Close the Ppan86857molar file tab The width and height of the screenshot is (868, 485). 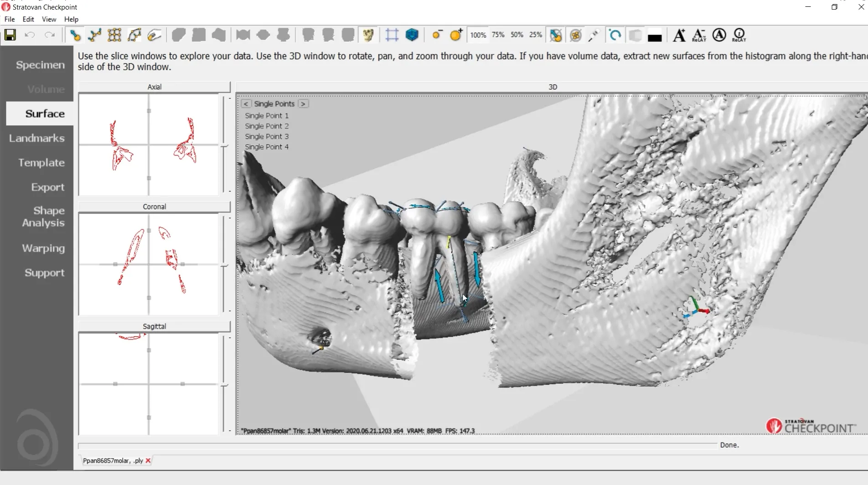[148, 461]
